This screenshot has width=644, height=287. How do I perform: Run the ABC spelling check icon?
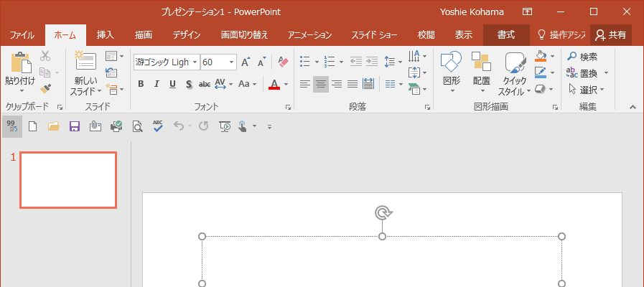158,126
